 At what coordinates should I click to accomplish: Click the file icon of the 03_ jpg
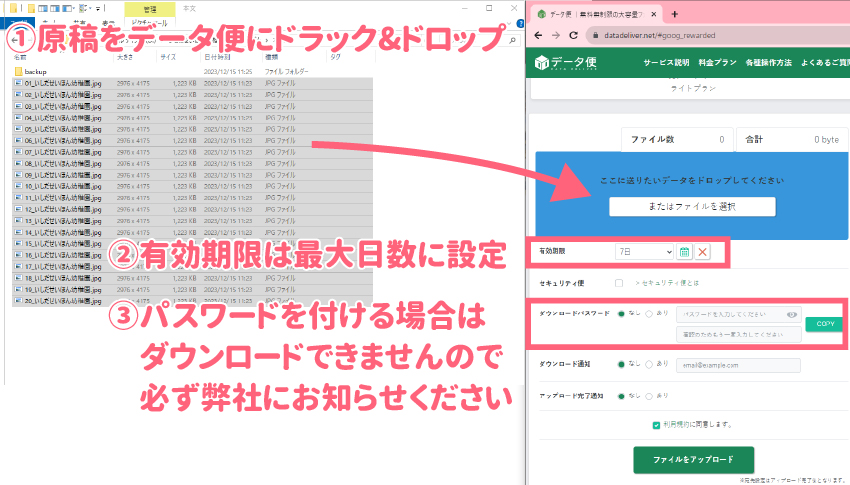tap(18, 106)
